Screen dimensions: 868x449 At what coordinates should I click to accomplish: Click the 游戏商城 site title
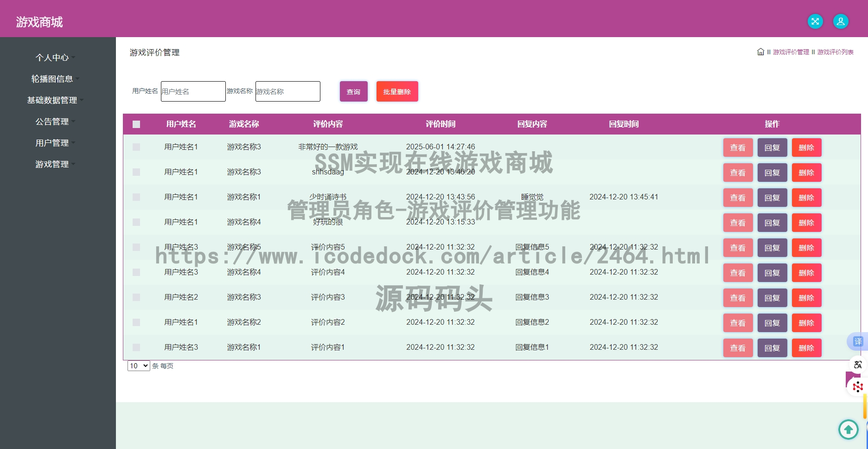39,22
